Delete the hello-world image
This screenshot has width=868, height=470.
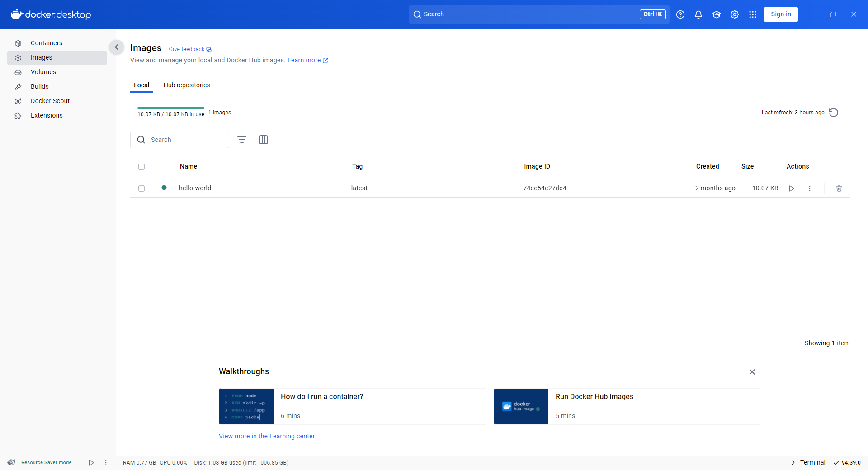pos(839,188)
